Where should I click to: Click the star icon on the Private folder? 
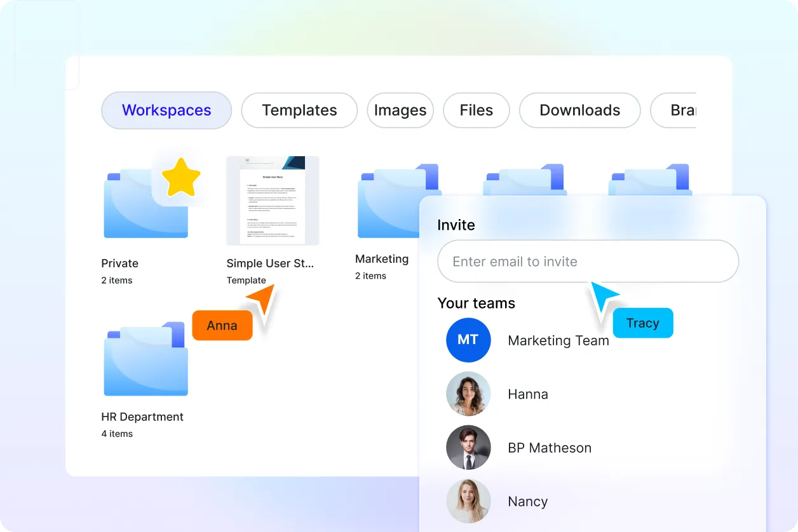coord(182,177)
